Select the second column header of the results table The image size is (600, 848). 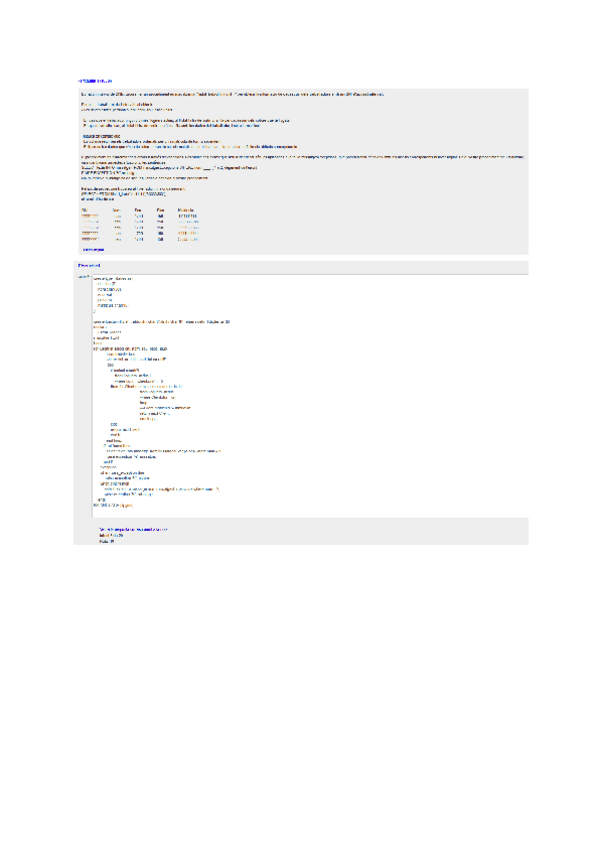(x=116, y=210)
